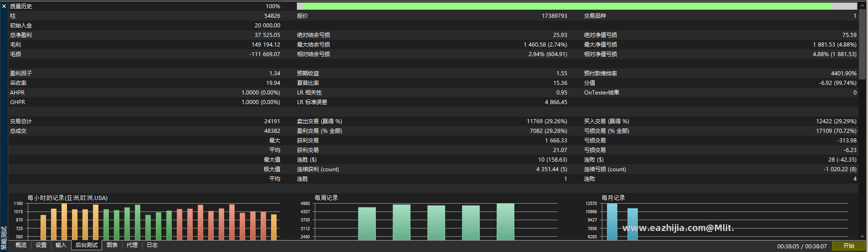Click the GHPR label

pos(17,102)
